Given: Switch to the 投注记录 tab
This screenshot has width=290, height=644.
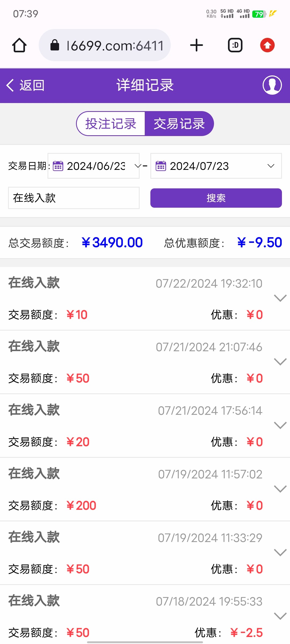Looking at the screenshot, I should point(111,124).
